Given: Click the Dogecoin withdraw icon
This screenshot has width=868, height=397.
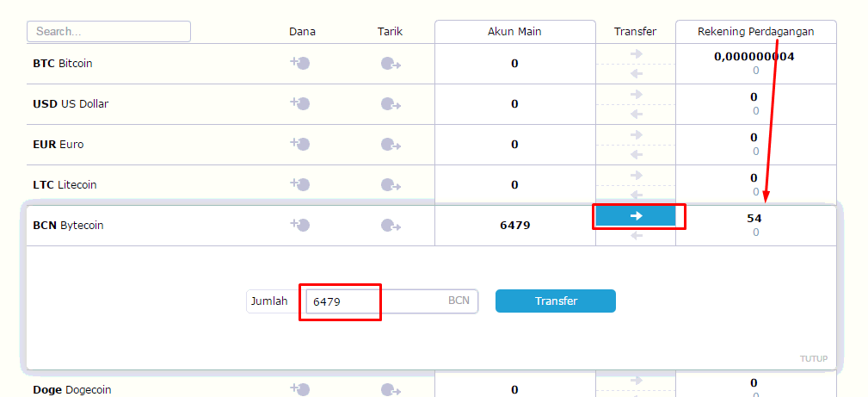Looking at the screenshot, I should pyautogui.click(x=391, y=390).
